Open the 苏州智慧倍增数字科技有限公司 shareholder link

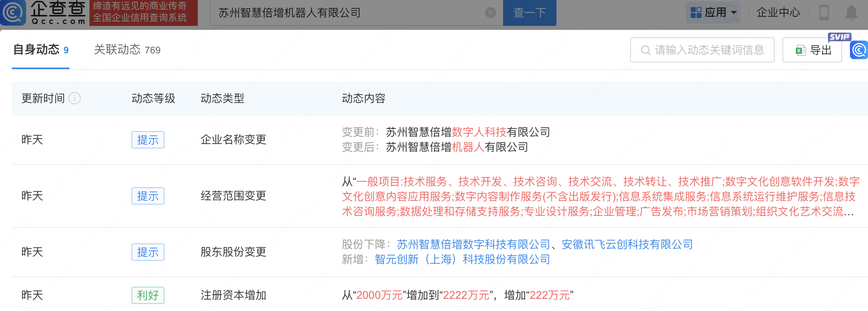tap(473, 245)
